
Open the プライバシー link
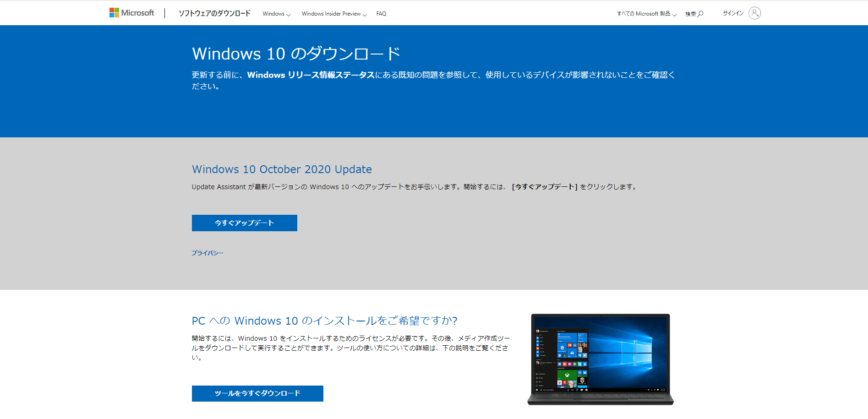(207, 253)
